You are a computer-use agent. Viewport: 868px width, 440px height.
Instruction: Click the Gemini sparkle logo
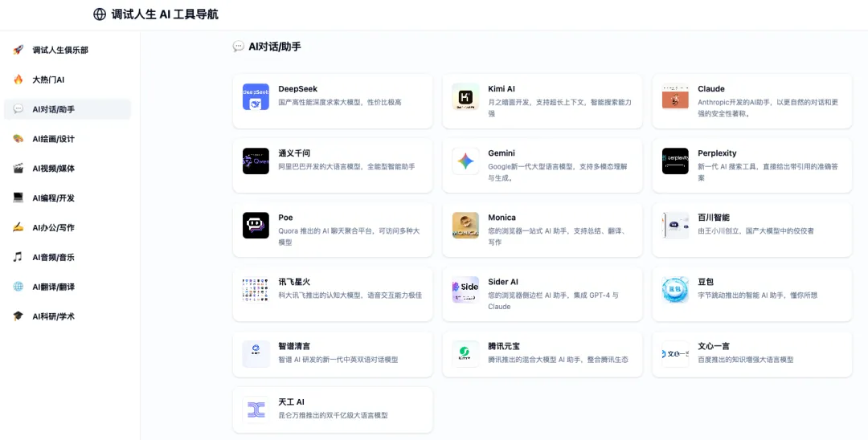tap(465, 161)
